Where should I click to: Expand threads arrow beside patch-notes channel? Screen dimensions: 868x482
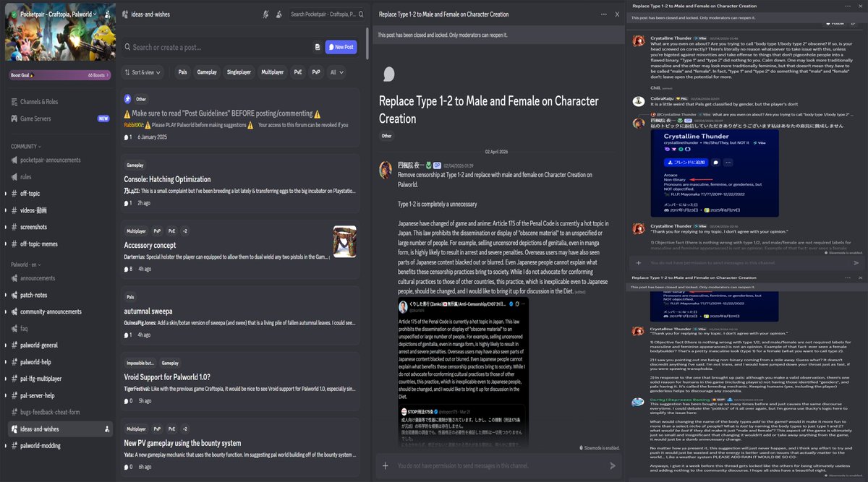click(x=6, y=295)
